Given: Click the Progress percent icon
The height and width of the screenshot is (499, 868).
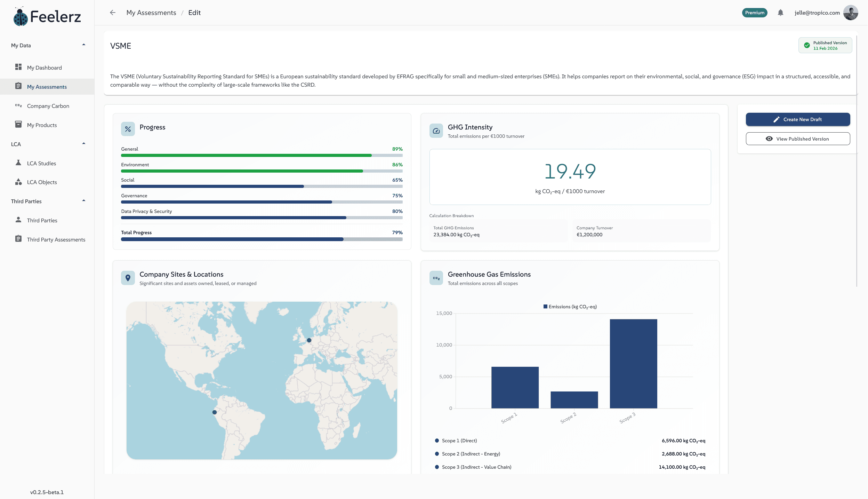Looking at the screenshot, I should click(128, 129).
